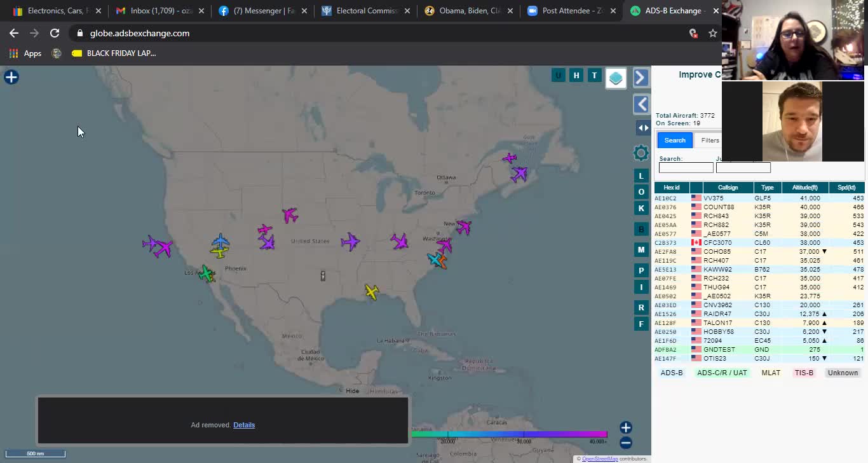Image resolution: width=868 pixels, height=463 pixels.
Task: Collapse sidebar with left chevron arrow
Action: pos(641,104)
